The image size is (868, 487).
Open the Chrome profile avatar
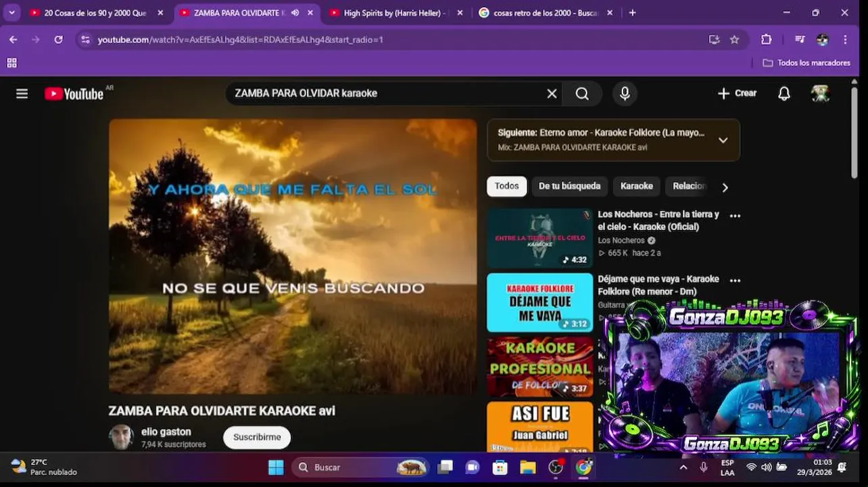click(x=822, y=40)
